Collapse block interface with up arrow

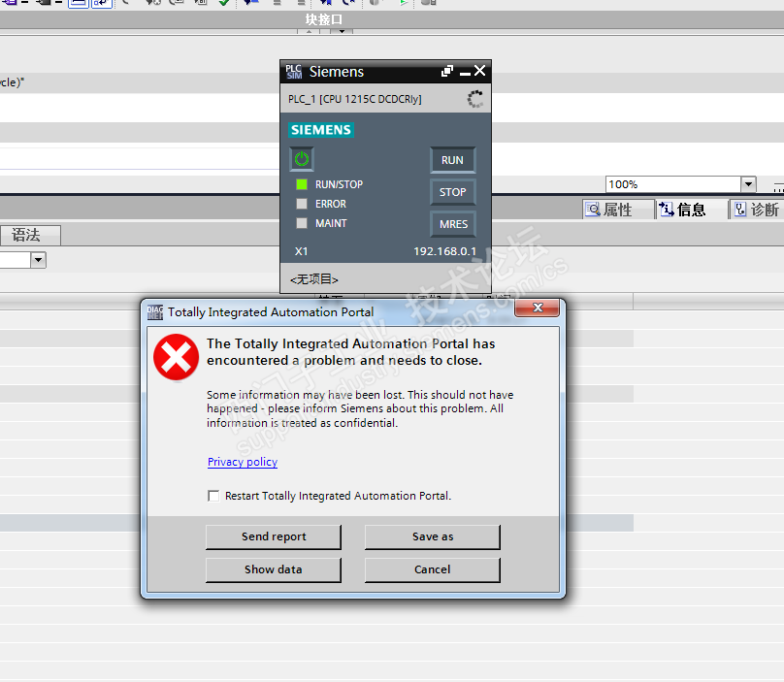pyautogui.click(x=309, y=31)
